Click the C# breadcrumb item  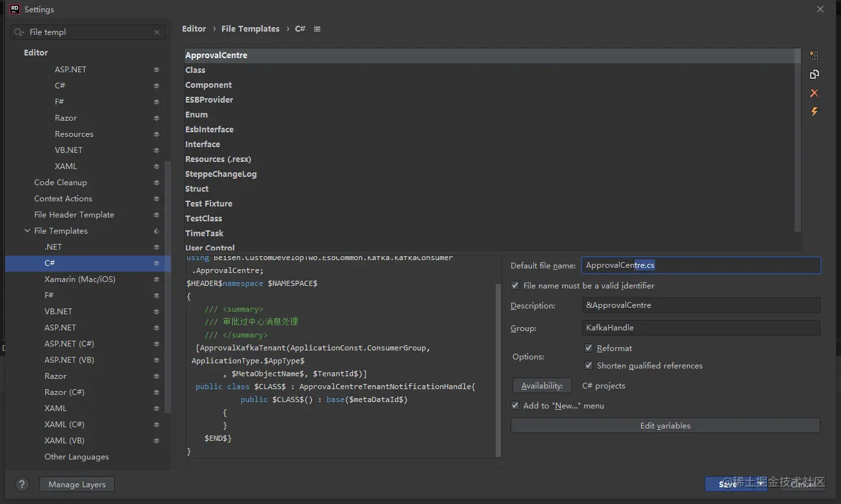click(300, 29)
